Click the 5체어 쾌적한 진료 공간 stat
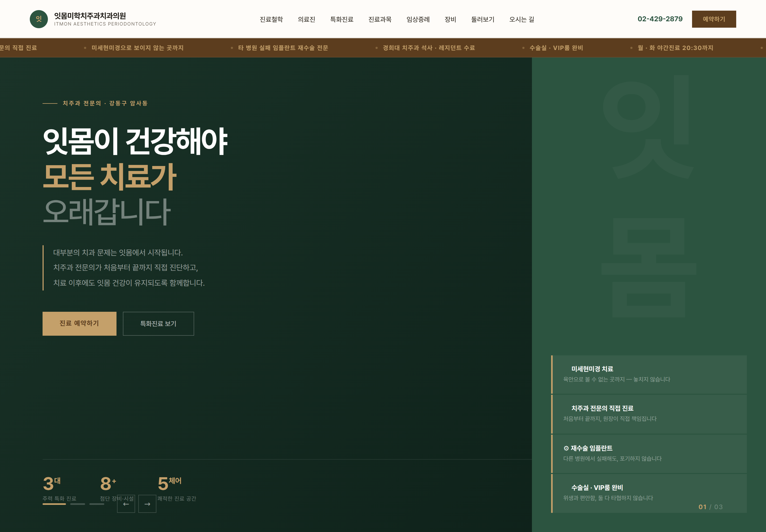The width and height of the screenshot is (766, 532). click(x=177, y=488)
